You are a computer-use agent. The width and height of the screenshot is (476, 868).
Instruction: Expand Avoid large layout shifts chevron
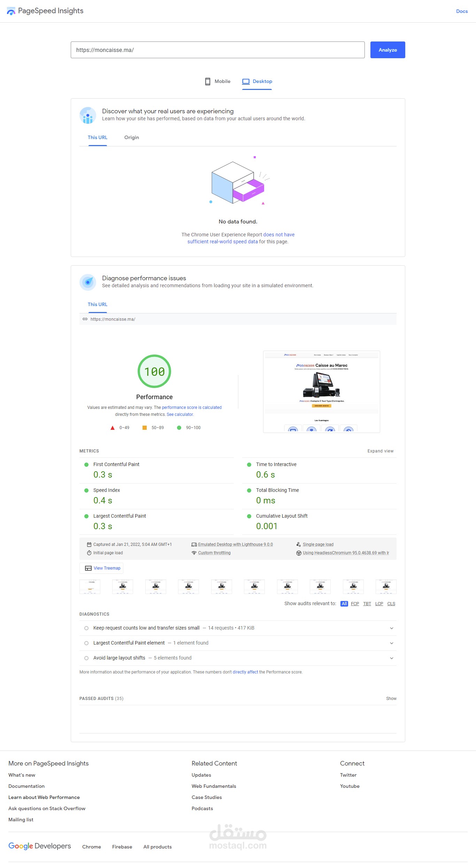[x=392, y=658]
